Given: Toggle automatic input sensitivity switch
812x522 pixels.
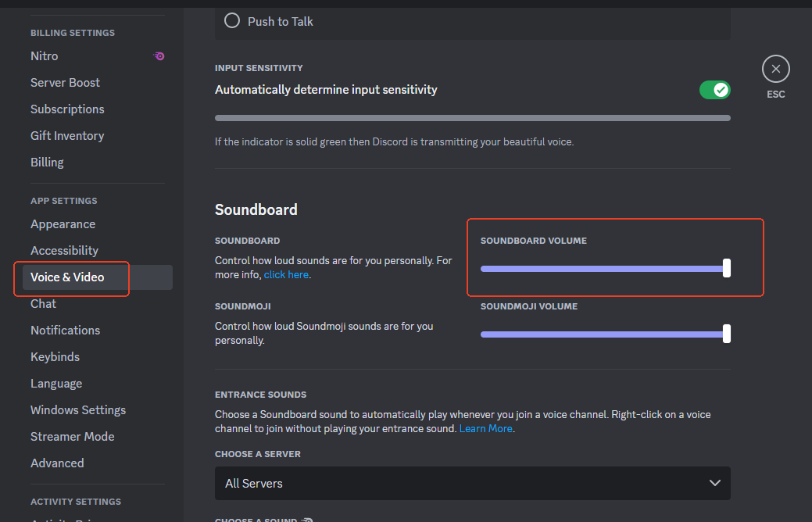Looking at the screenshot, I should (714, 90).
